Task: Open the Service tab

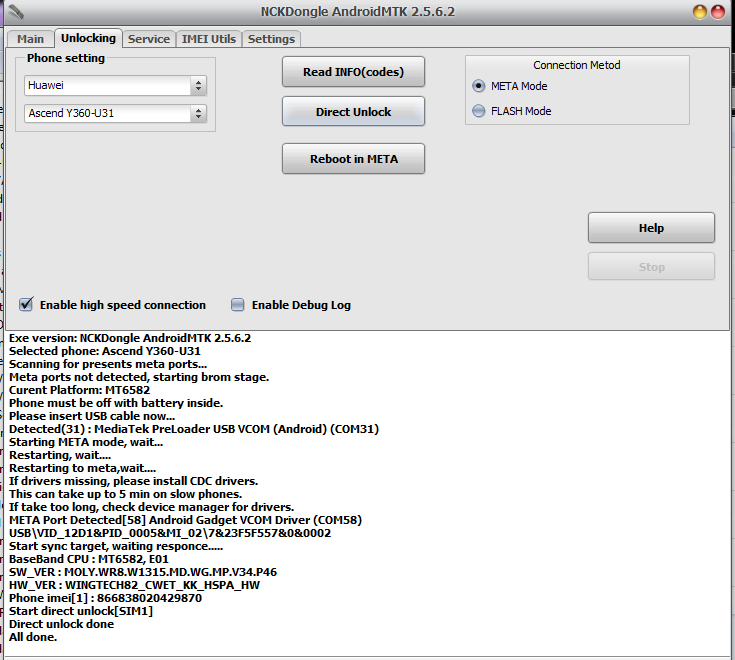Action: click(x=149, y=39)
